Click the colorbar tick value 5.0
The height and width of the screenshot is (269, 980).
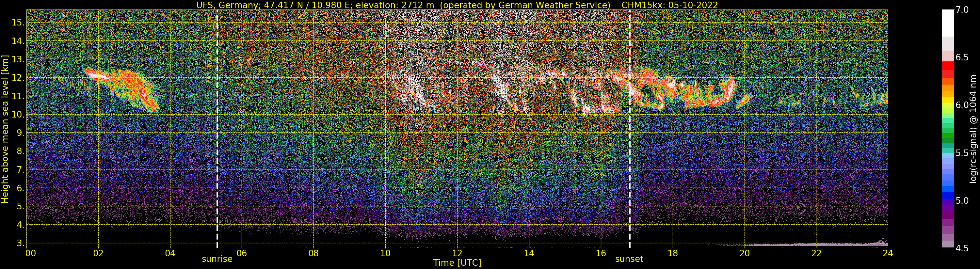click(x=962, y=200)
